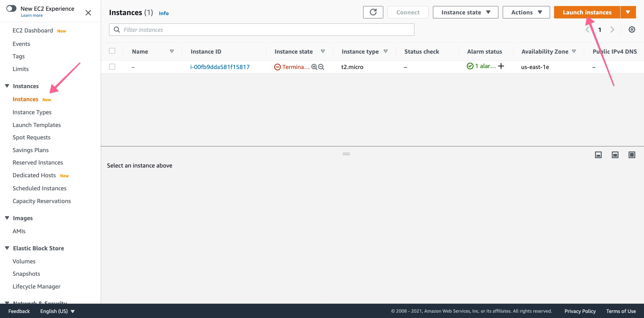Collapse the Instances sidebar section

click(7, 86)
